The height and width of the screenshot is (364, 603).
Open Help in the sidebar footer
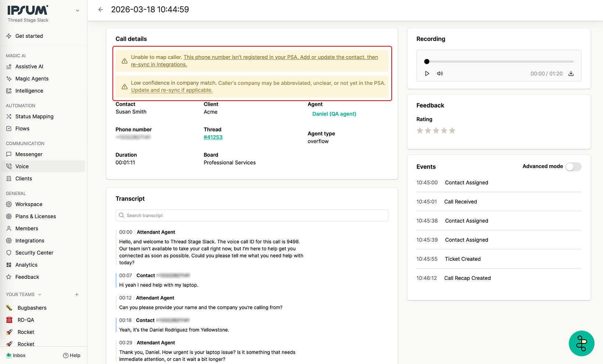pos(72,356)
